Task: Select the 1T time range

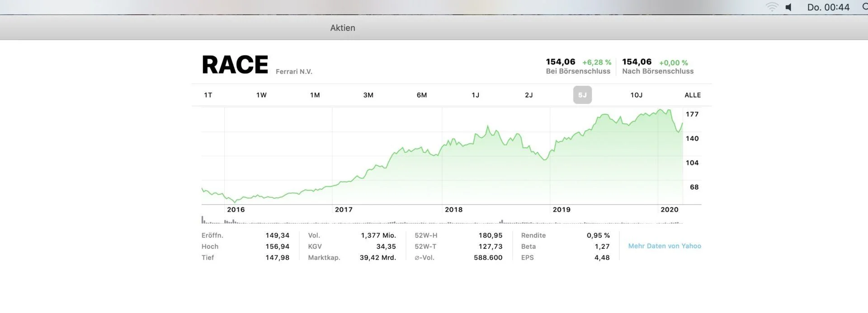Action: click(208, 95)
